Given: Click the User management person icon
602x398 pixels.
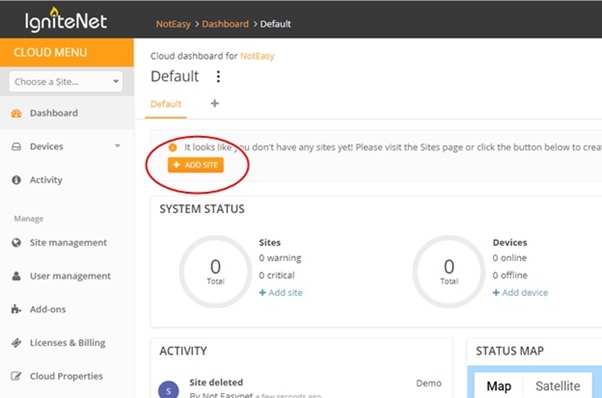Looking at the screenshot, I should click(16, 276).
